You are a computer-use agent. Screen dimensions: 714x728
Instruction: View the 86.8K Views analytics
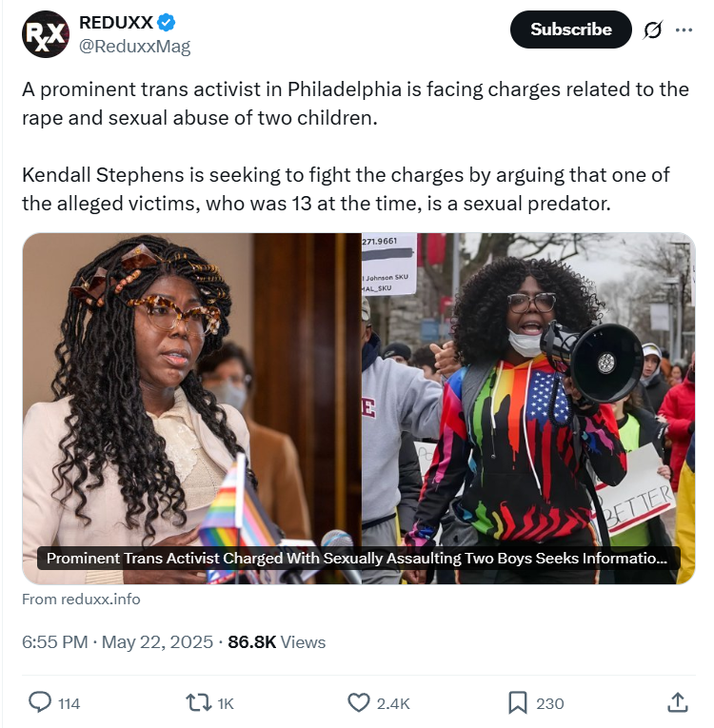276,642
